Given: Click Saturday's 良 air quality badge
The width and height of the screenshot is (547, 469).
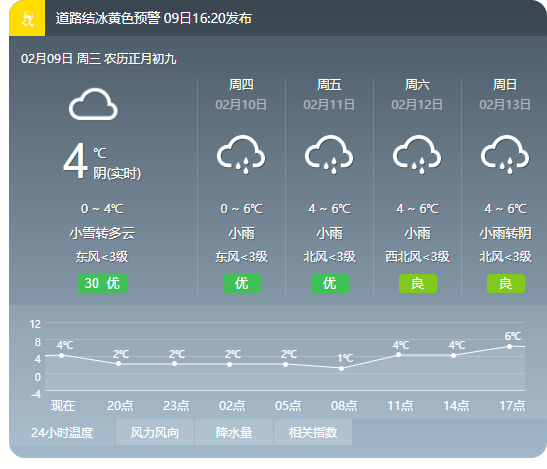Looking at the screenshot, I should (x=418, y=283).
